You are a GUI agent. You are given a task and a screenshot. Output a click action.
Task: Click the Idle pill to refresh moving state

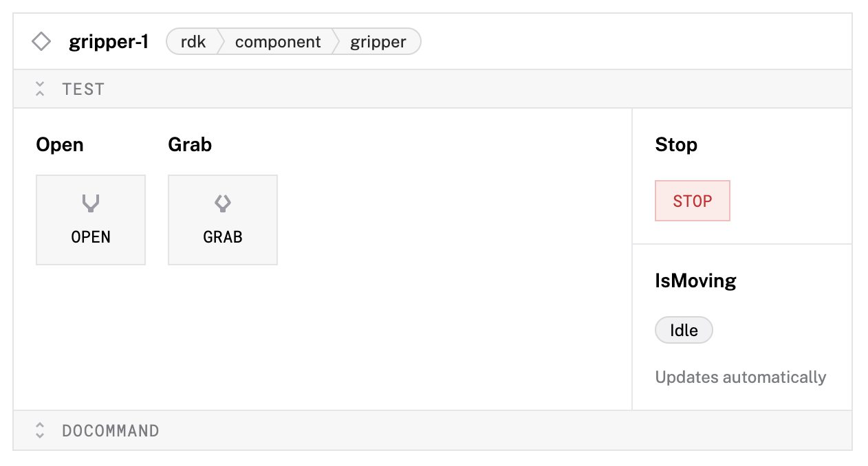684,330
